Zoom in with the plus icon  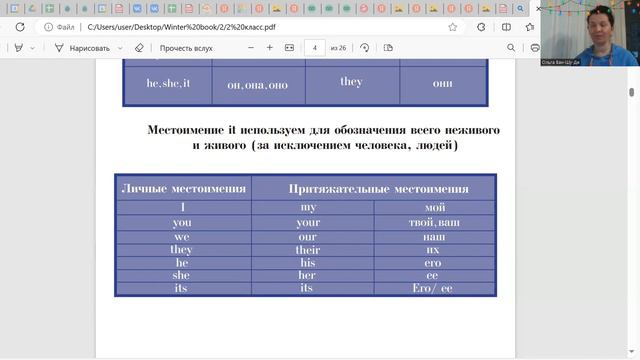coord(269,48)
